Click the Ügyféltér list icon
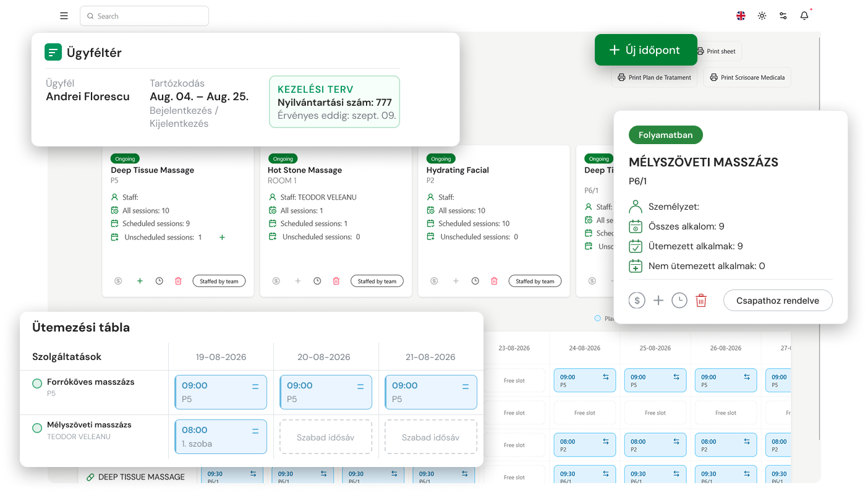Screen dimensions: 868x493 pos(53,52)
